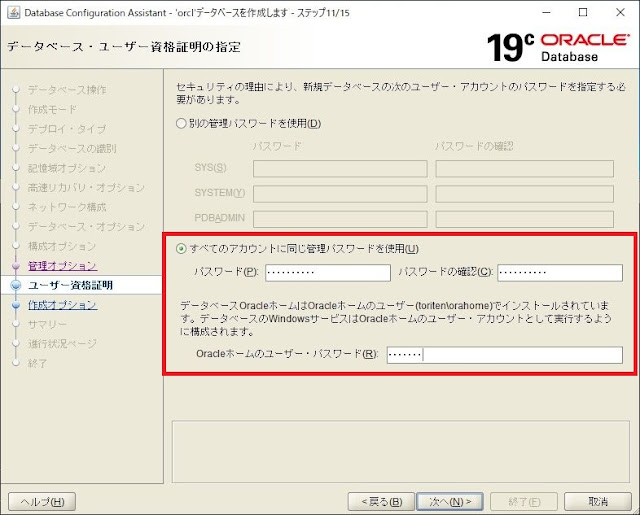Screen dimensions: 640x515
Task: Click the SYSTEM password field
Action: pos(340,194)
